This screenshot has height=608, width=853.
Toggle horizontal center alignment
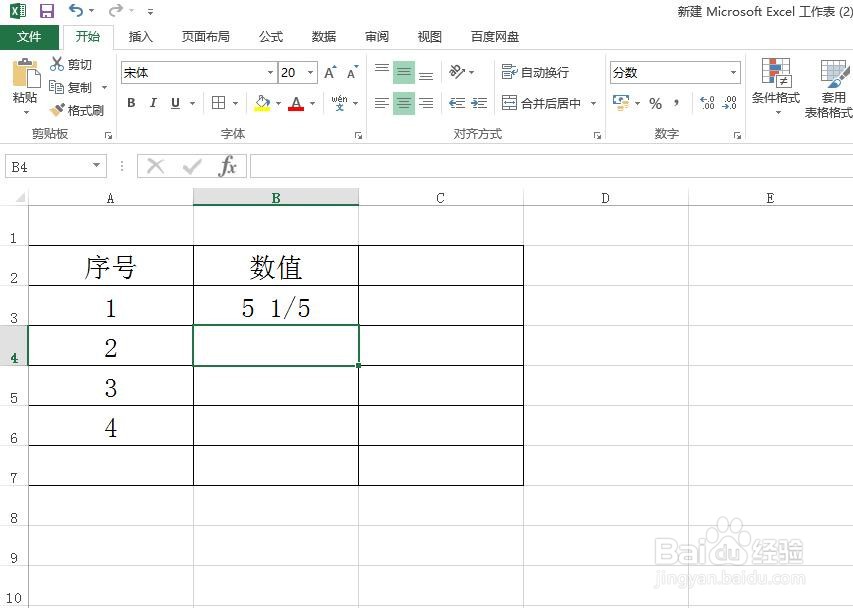pos(404,103)
